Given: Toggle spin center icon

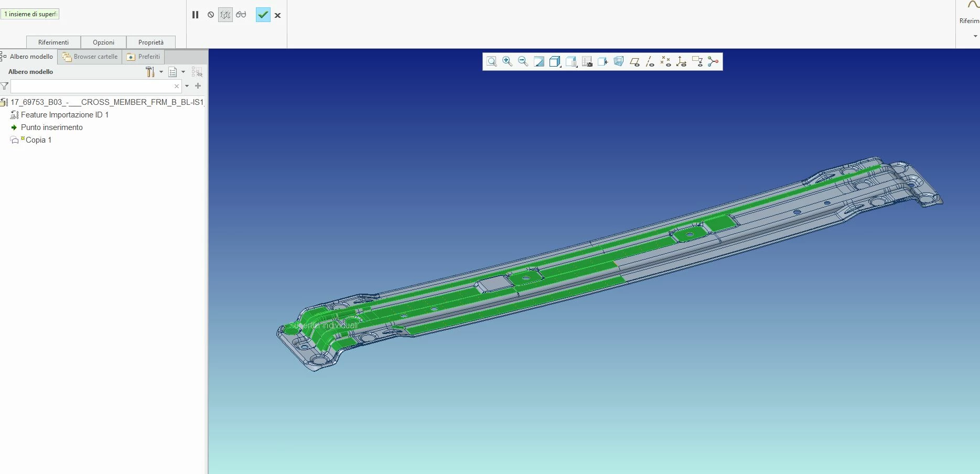Looking at the screenshot, I should click(713, 62).
